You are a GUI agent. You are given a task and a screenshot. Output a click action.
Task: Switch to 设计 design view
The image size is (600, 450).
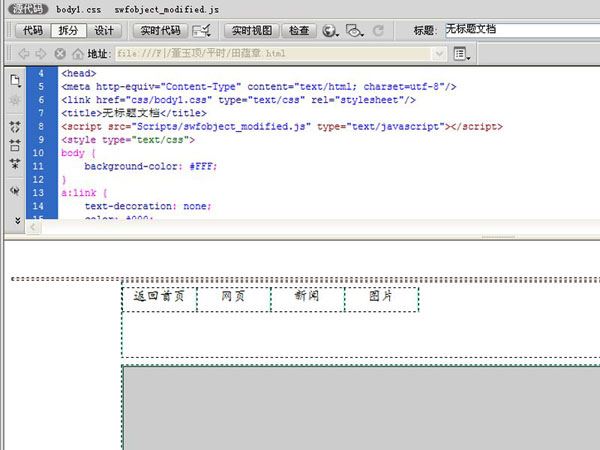tap(104, 30)
